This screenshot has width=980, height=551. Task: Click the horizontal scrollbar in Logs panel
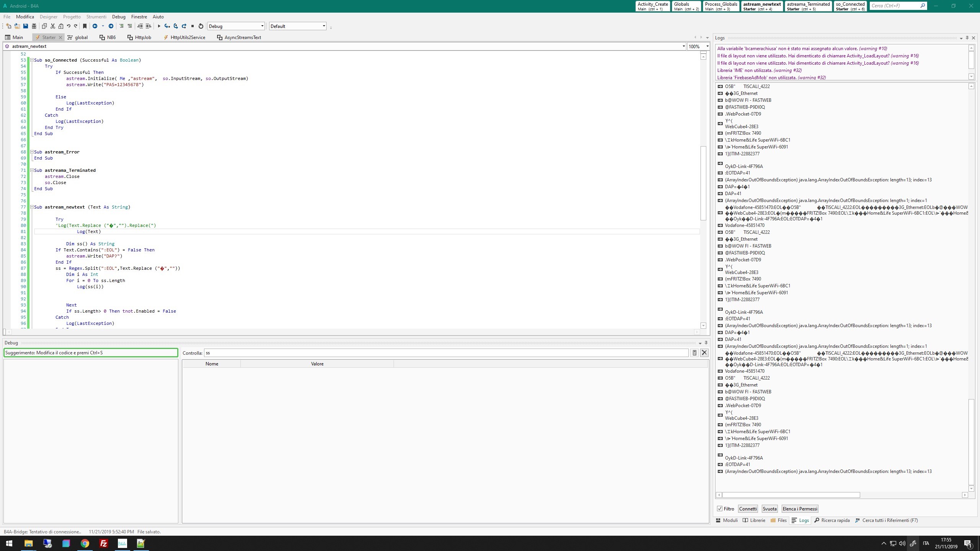[x=791, y=495]
